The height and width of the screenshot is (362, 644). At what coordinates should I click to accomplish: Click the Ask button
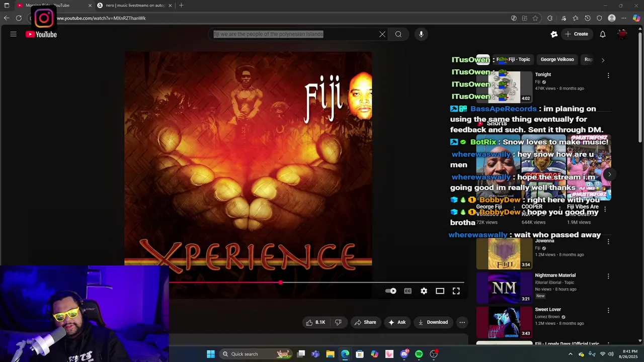pos(396,322)
